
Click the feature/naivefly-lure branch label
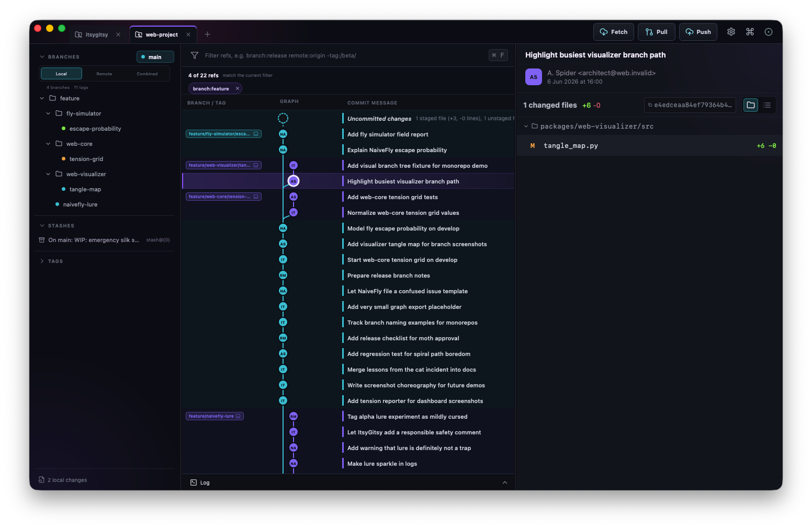(x=215, y=416)
